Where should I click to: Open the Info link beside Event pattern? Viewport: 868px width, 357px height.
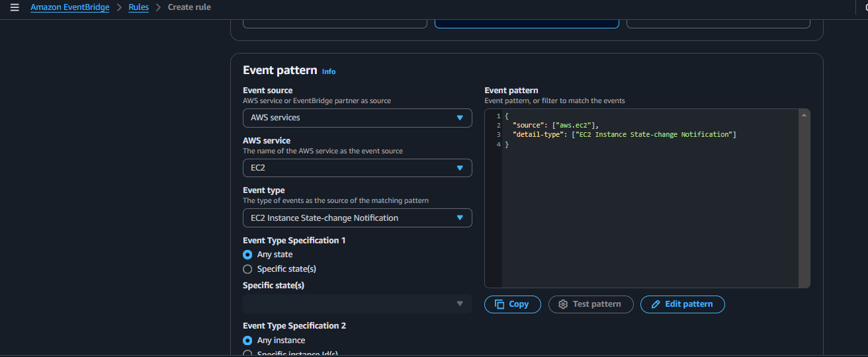click(329, 71)
